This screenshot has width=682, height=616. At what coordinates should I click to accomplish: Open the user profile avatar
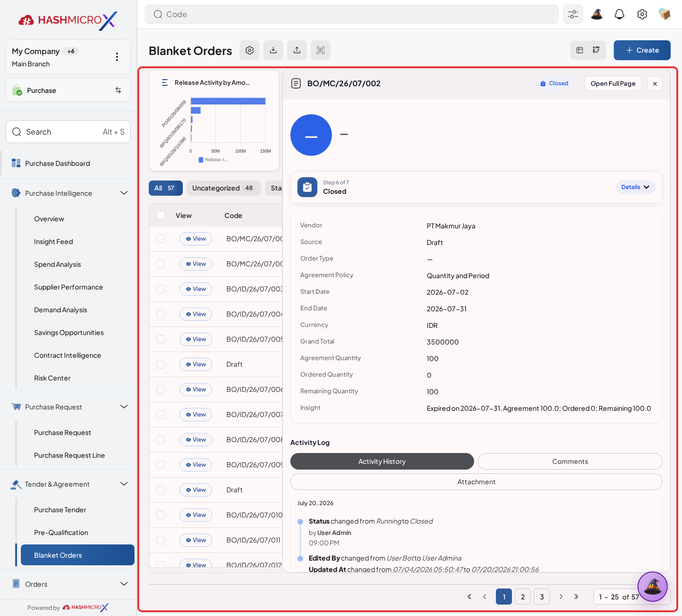click(665, 14)
